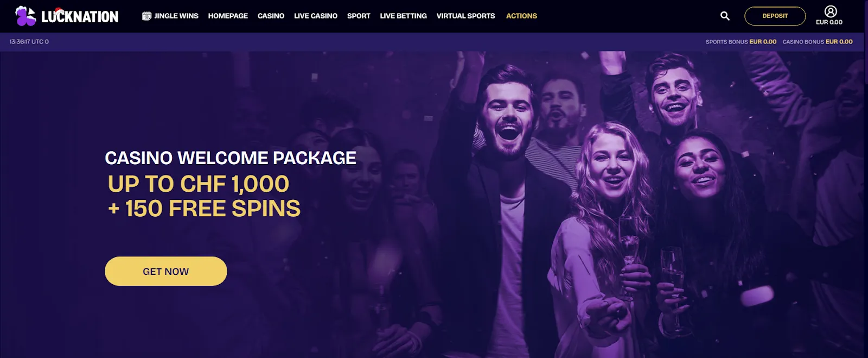Open the Casino section
This screenshot has width=868, height=358.
271,16
